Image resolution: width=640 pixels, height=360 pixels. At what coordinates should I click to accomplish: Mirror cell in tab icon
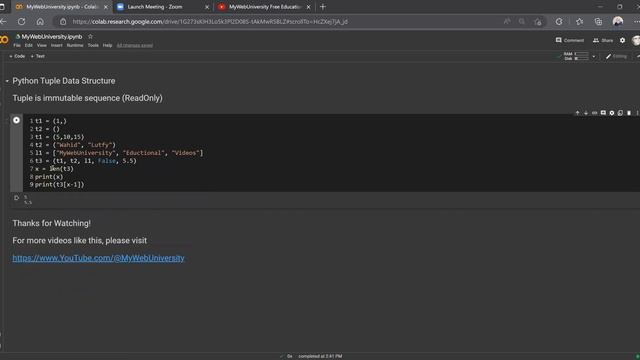(x=620, y=113)
